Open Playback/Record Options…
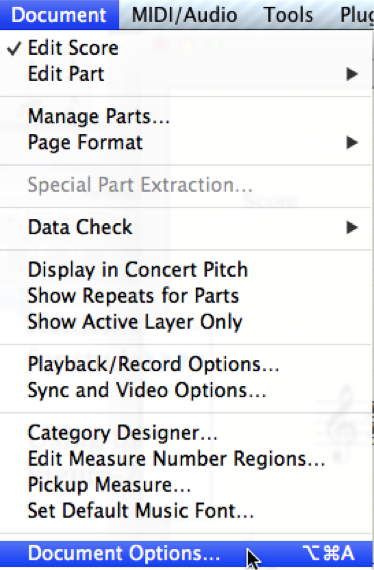This screenshot has width=374, height=570. pyautogui.click(x=186, y=364)
